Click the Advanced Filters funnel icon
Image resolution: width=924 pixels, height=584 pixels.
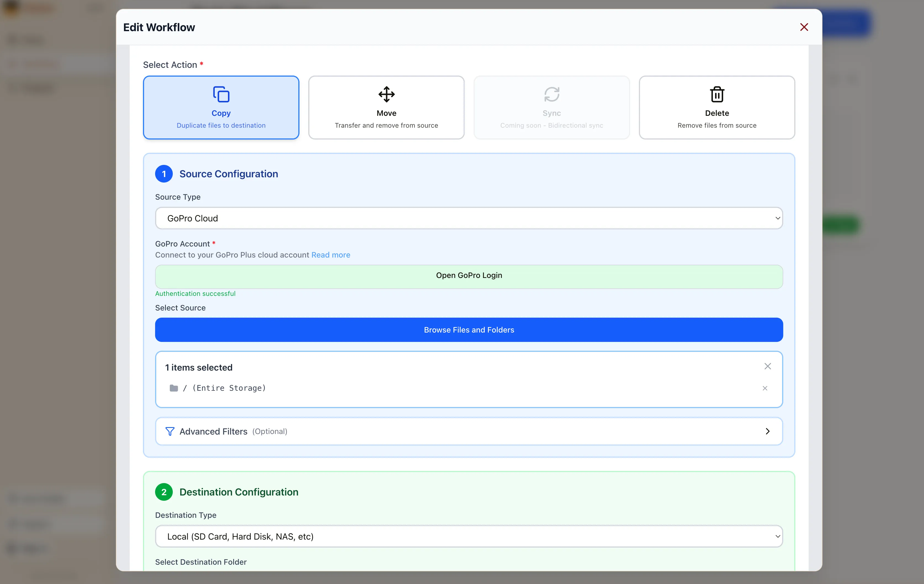click(x=170, y=431)
